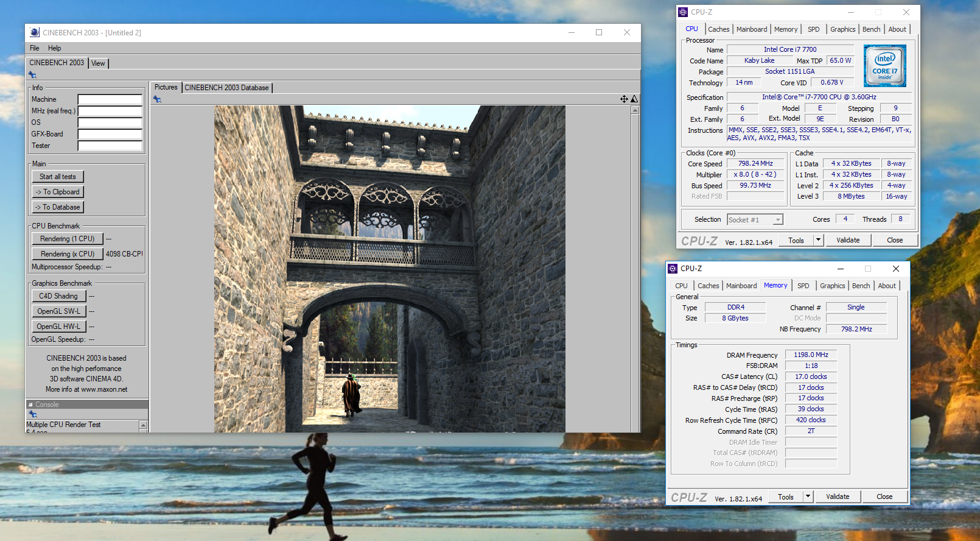Viewport: 980px width, 541px height.
Task: Click the 4098 CB-CPU result value
Action: coord(124,254)
